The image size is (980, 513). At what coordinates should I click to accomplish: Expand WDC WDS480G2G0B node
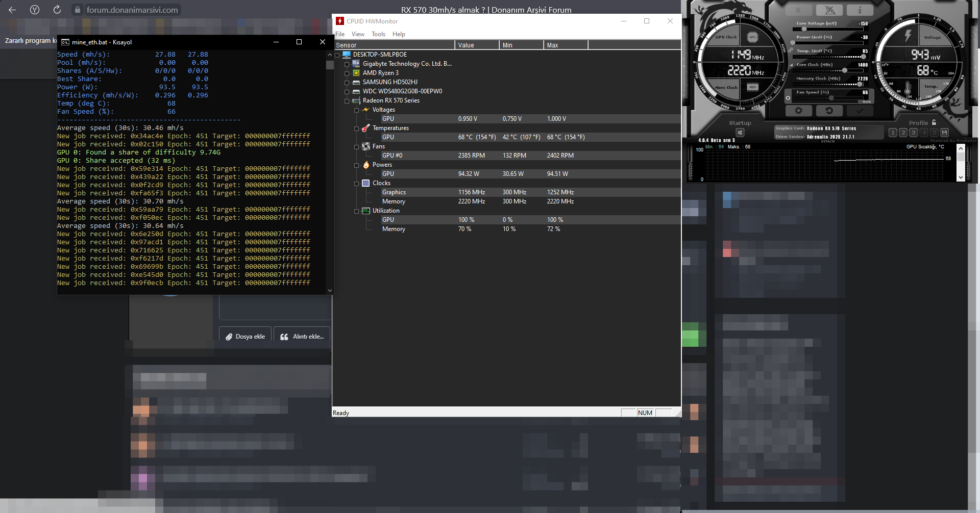coord(347,92)
